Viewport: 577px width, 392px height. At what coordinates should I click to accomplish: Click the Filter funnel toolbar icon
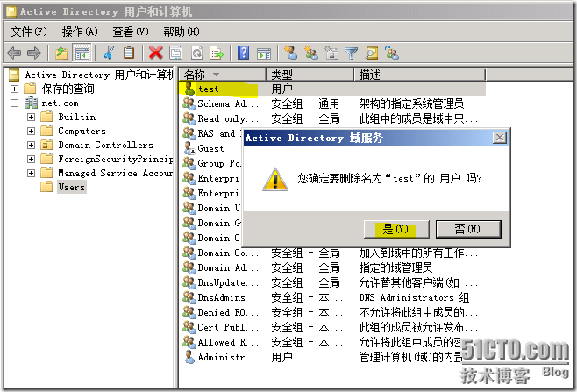pyautogui.click(x=351, y=53)
